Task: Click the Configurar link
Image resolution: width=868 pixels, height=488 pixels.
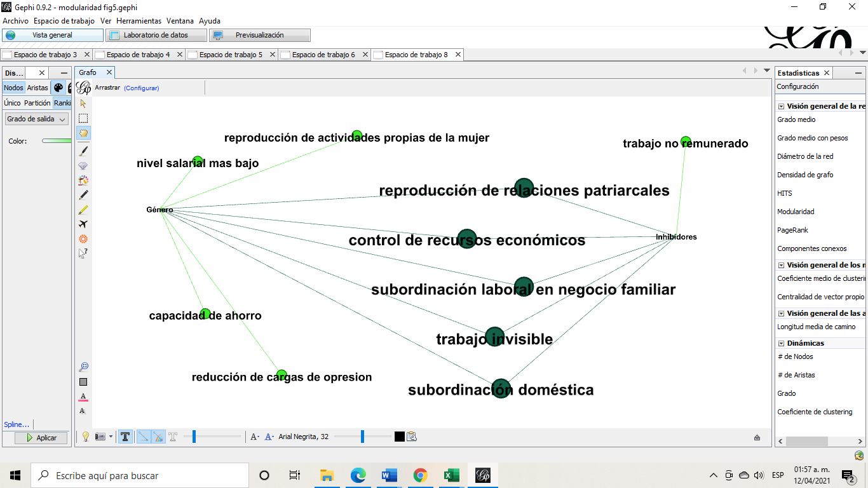Action: point(141,88)
